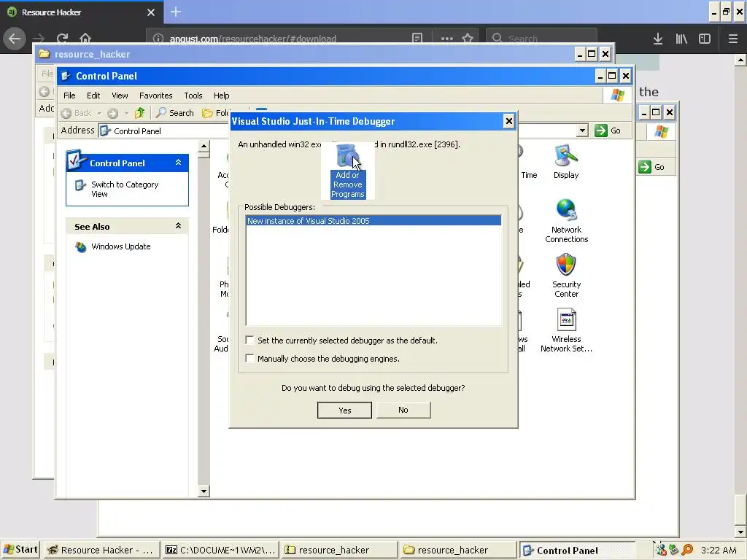The width and height of the screenshot is (747, 560).
Task: Click reader view icon in address bar
Action: coord(417,39)
